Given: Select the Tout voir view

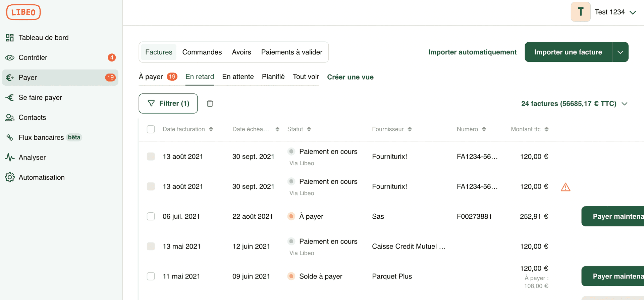Looking at the screenshot, I should pos(306,77).
